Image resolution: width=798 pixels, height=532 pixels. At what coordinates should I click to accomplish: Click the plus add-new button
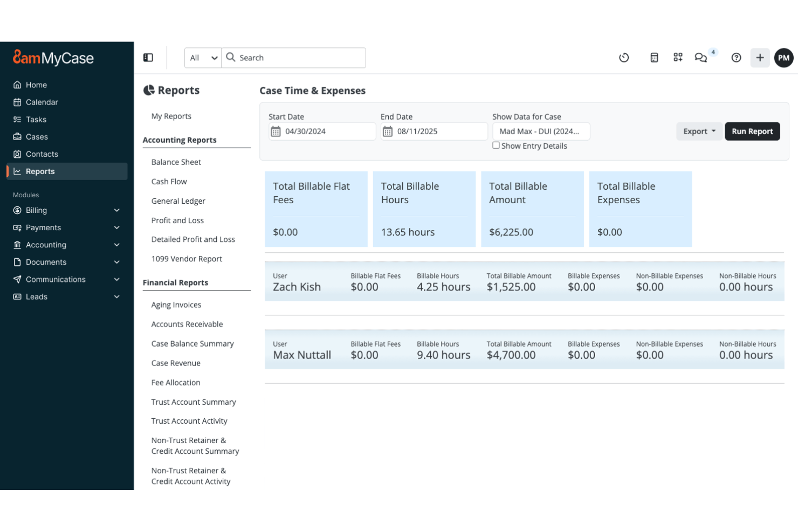coord(760,58)
